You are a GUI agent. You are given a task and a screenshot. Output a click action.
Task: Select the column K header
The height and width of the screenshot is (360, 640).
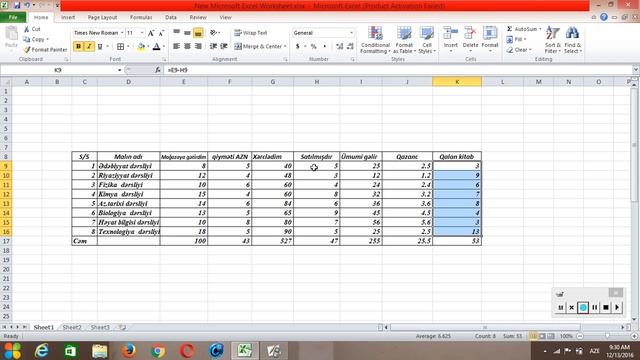(457, 82)
